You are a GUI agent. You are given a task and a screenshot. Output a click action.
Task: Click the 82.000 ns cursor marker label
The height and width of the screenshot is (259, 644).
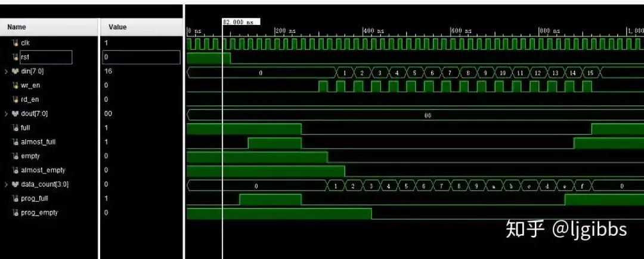click(x=238, y=21)
